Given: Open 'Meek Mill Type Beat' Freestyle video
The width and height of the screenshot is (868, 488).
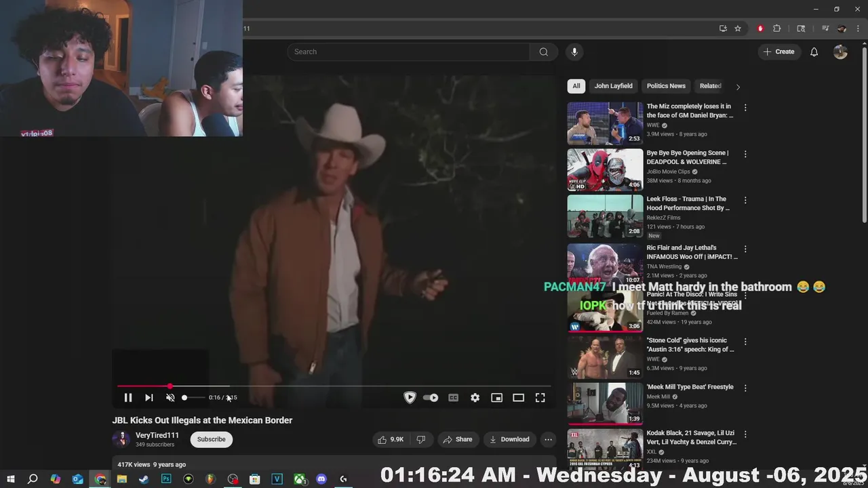Looking at the screenshot, I should pos(690,387).
